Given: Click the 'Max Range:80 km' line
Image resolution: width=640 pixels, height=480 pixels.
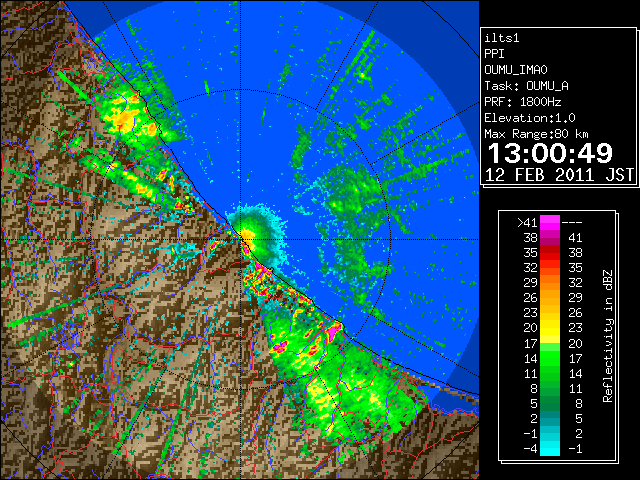Looking at the screenshot, I should tap(536, 134).
